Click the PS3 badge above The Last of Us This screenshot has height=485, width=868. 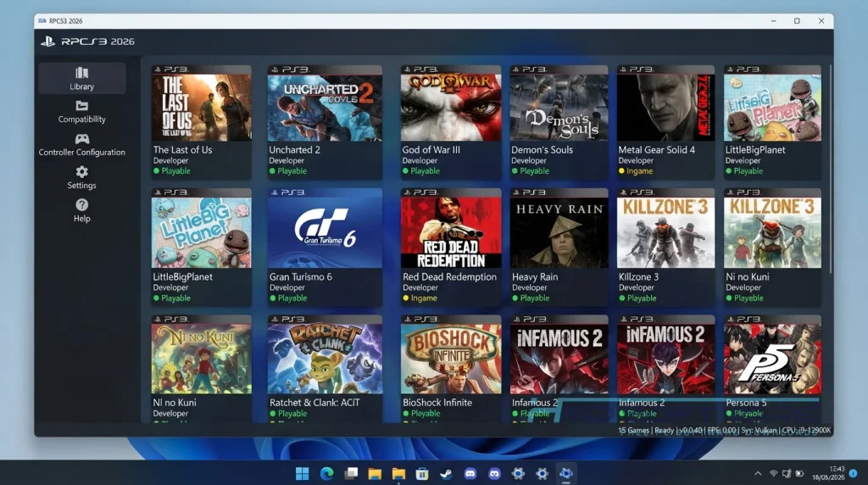pos(171,70)
